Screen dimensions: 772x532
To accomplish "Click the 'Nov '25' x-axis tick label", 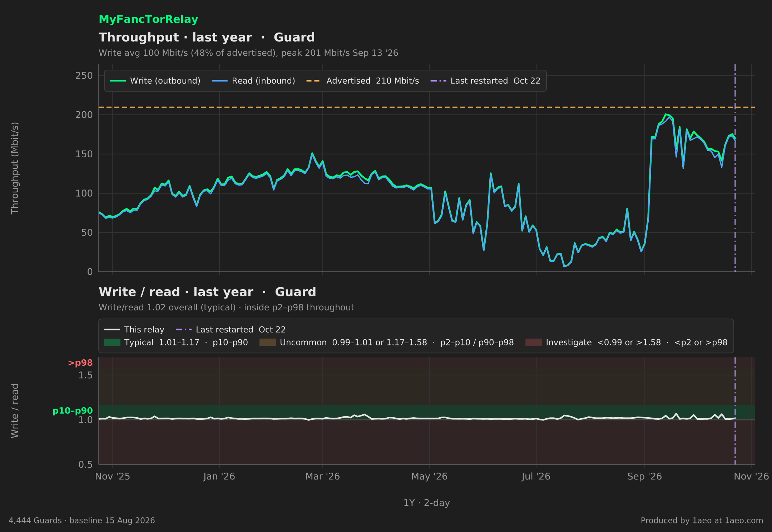I will coord(113,477).
